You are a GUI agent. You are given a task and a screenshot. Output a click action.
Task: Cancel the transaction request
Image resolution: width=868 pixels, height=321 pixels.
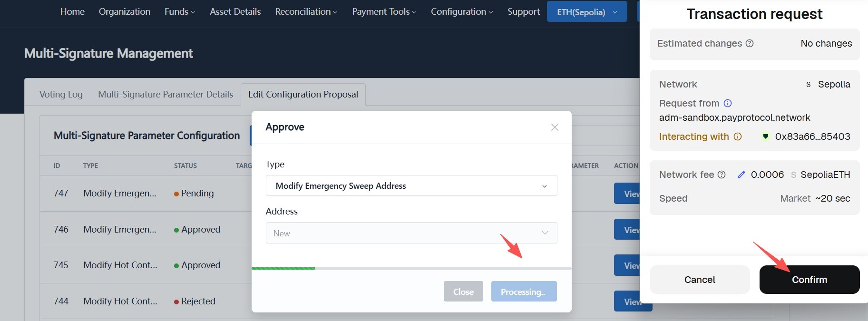click(700, 280)
